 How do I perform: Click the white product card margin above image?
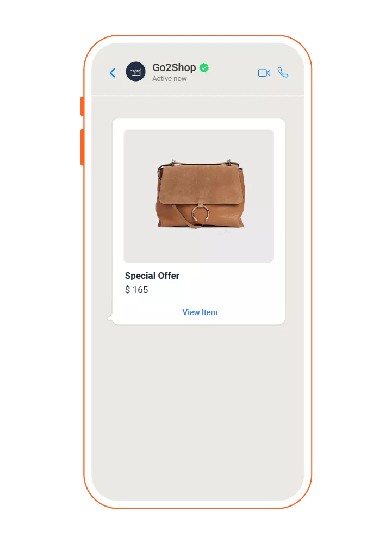tap(198, 124)
